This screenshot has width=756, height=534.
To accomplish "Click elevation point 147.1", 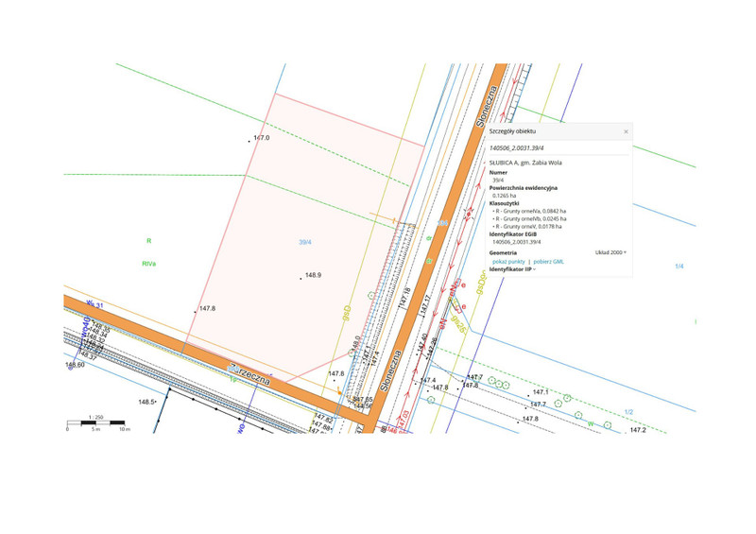I will (541, 391).
